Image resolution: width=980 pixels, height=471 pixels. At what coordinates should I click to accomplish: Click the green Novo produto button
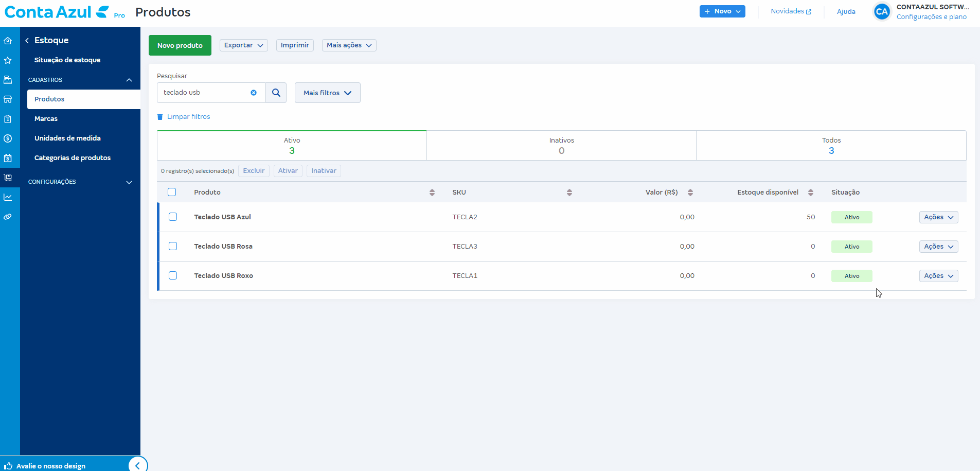click(x=180, y=45)
